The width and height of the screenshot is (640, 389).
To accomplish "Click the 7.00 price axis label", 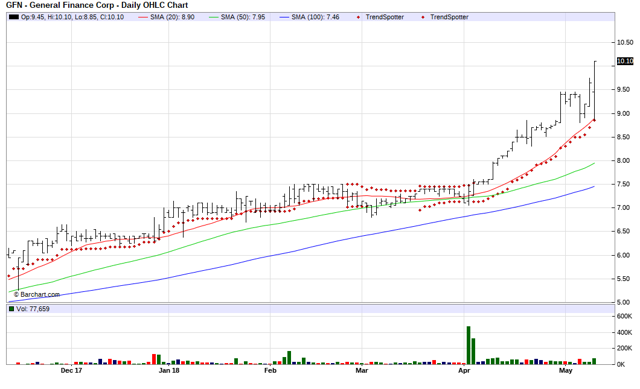I will tap(625, 208).
